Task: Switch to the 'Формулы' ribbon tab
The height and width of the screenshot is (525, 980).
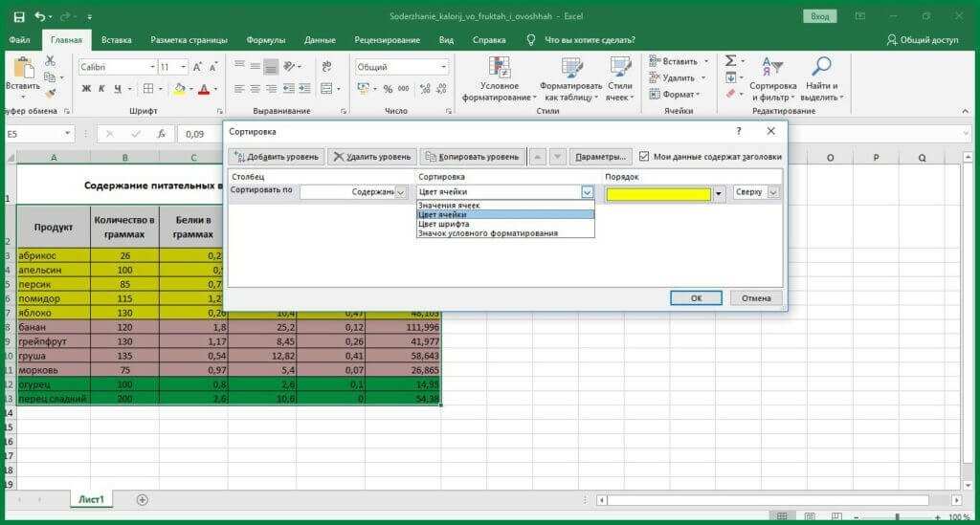Action: click(x=265, y=40)
